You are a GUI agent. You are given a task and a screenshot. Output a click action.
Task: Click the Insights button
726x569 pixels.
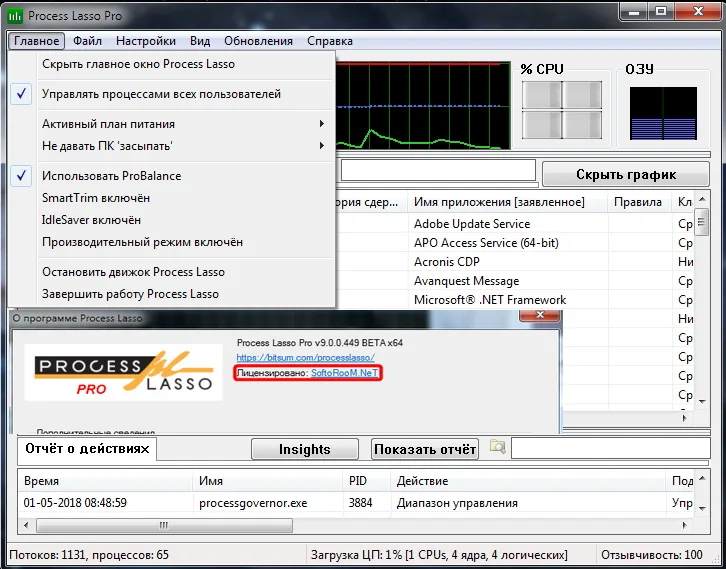point(305,449)
